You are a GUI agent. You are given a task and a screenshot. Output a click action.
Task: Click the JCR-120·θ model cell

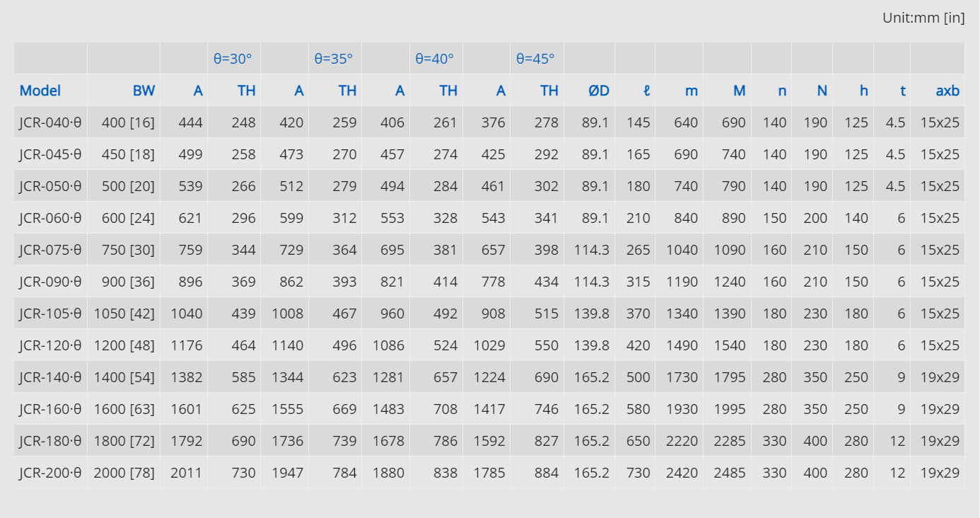coord(50,345)
